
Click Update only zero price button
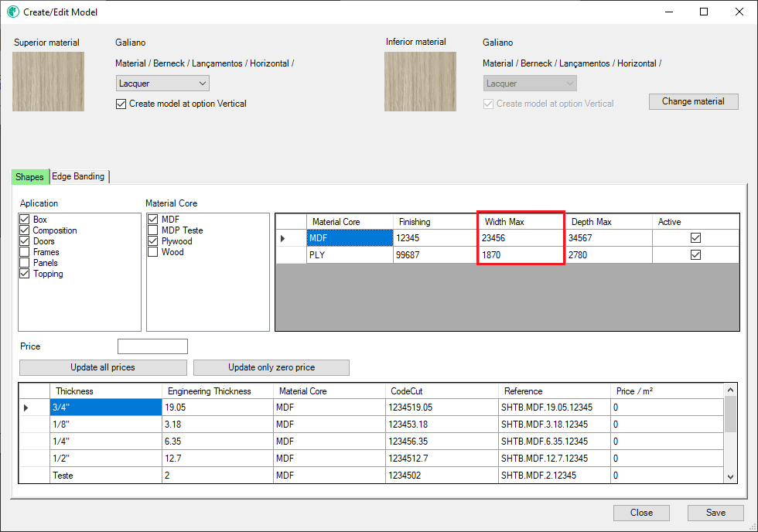271,367
